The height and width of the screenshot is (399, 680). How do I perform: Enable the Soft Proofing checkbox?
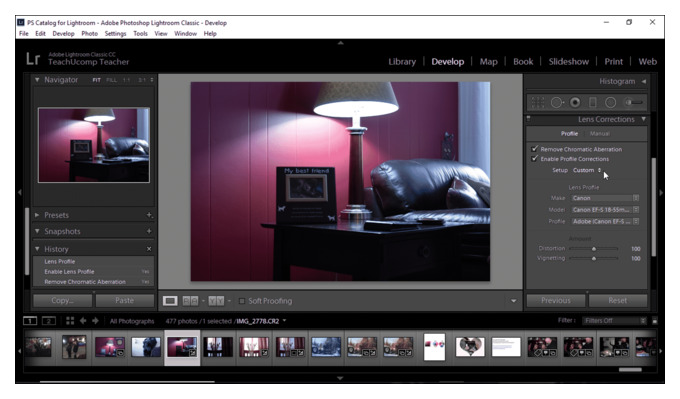click(x=242, y=301)
